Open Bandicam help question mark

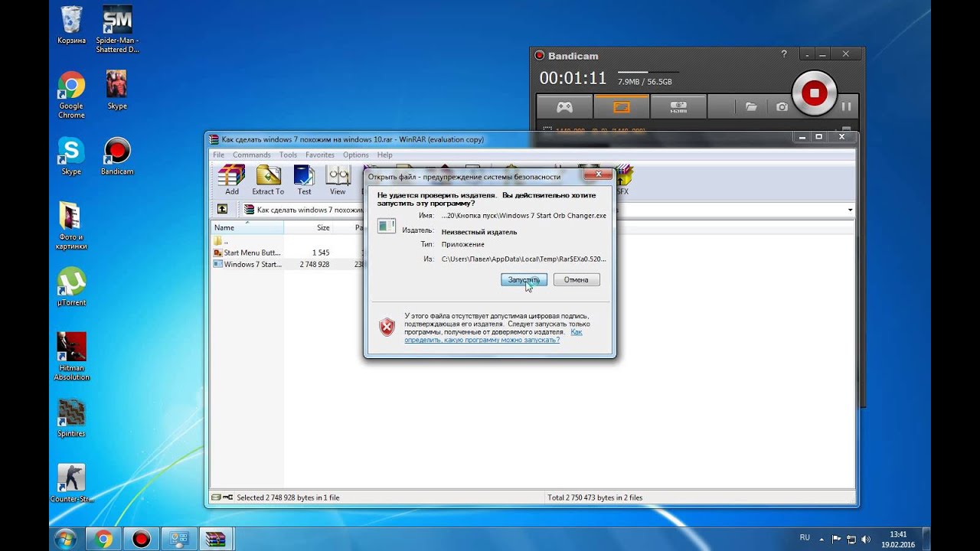tap(784, 54)
